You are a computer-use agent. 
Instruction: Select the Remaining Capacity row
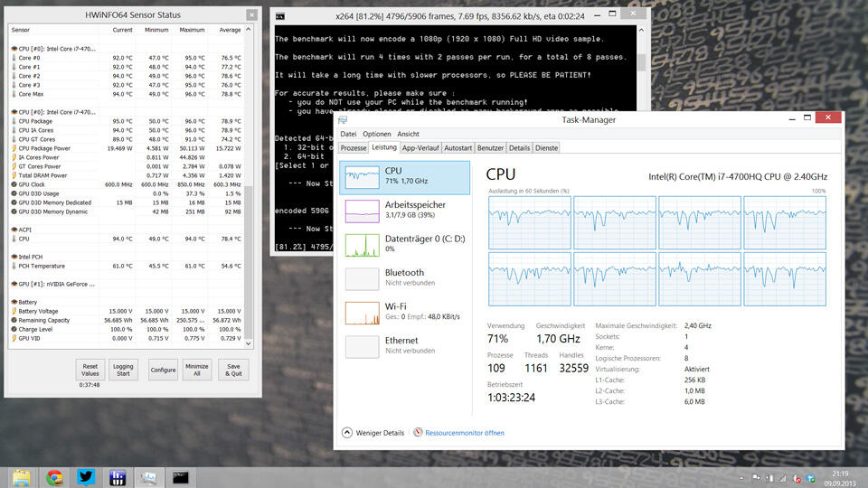click(127, 320)
